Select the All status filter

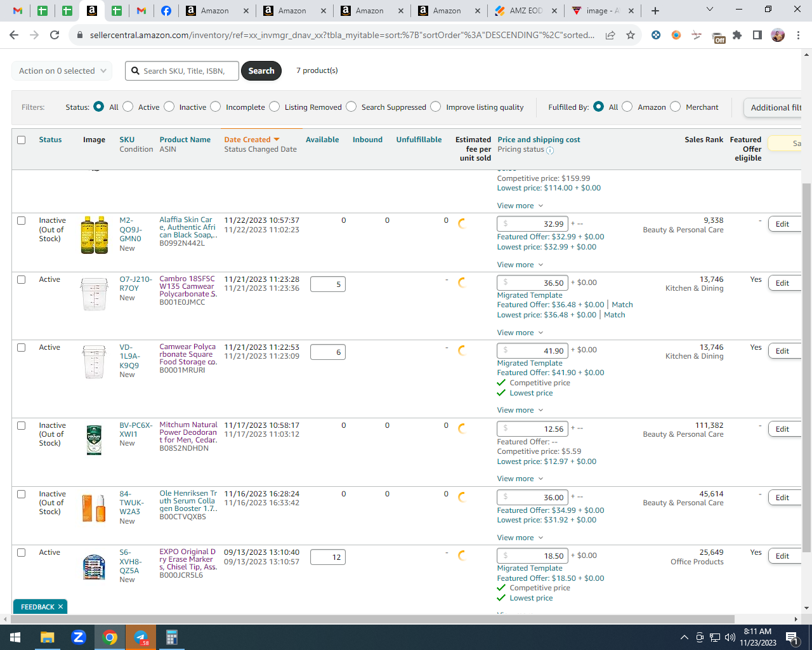pyautogui.click(x=98, y=107)
